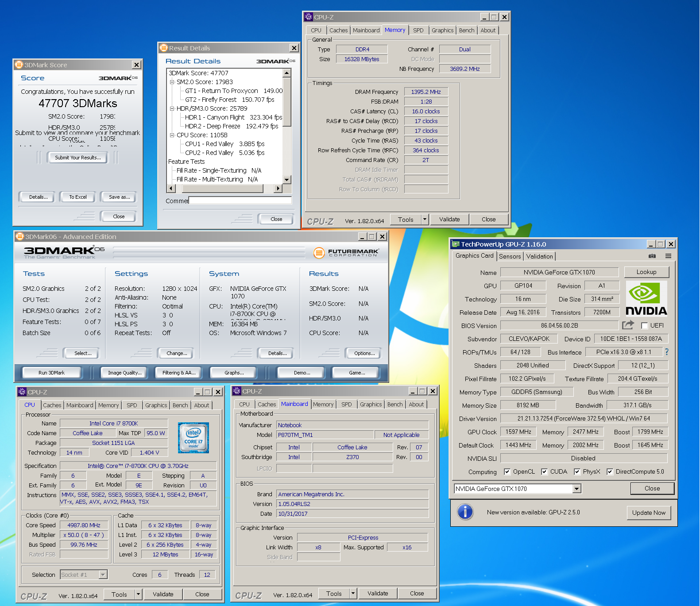The width and height of the screenshot is (700, 606).
Task: Click the Result Details window title icon
Action: click(x=164, y=48)
